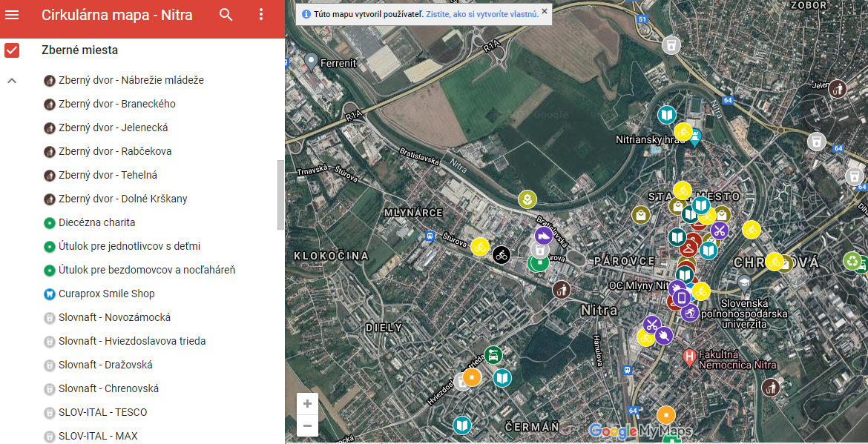This screenshot has width=868, height=444.
Task: Click the Slovnaft - Novozámocká station icon
Action: 49,317
